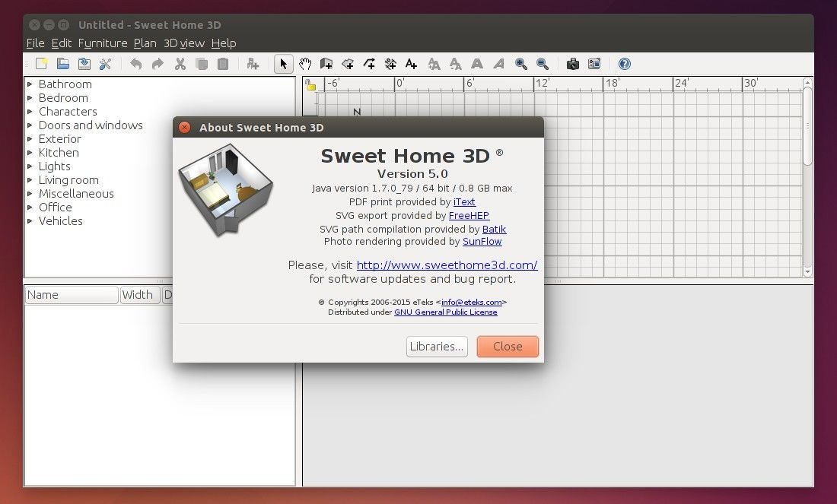Follow the SunFlow link

[x=482, y=242]
